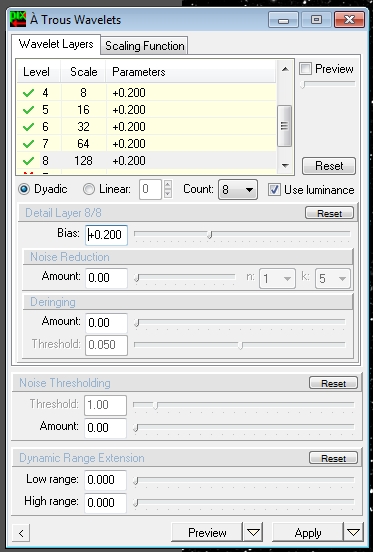Click the Bias slider handle
Screen dimensions: 373x552
click(209, 235)
